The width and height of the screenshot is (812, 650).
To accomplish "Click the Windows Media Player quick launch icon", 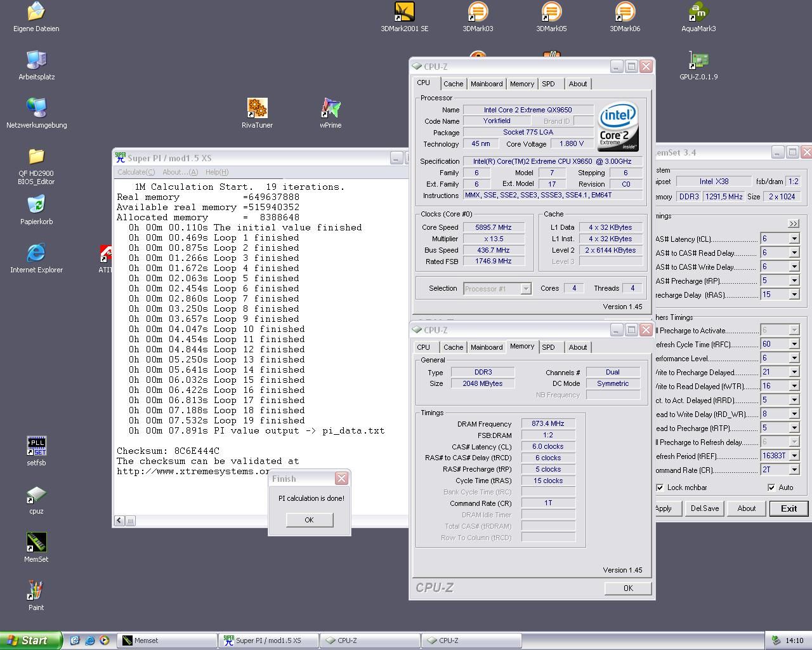I will pos(104,640).
